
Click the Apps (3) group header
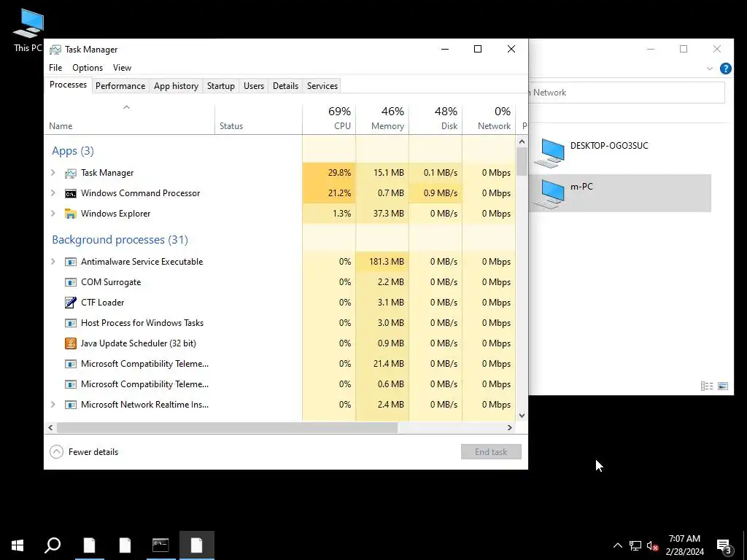pyautogui.click(x=73, y=151)
